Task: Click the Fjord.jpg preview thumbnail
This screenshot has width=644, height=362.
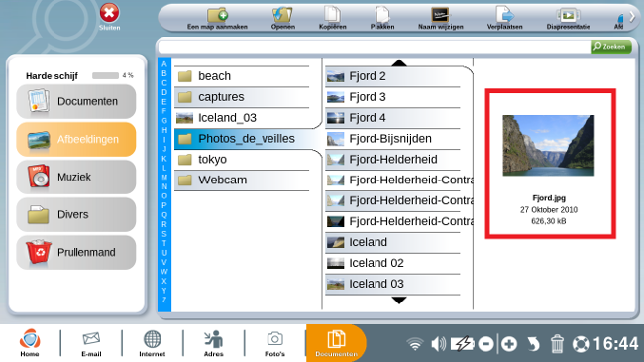Action: pyautogui.click(x=548, y=145)
